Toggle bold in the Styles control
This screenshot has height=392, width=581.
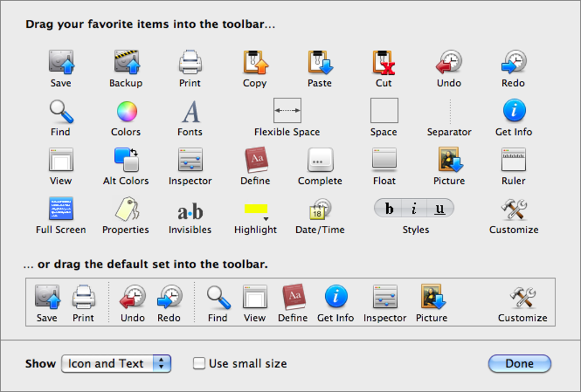(x=388, y=208)
